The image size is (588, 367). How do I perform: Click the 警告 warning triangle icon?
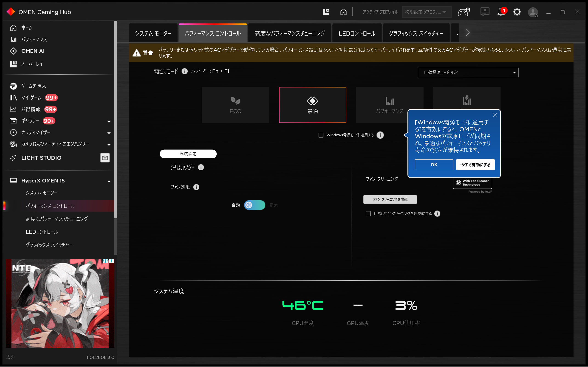tap(136, 53)
